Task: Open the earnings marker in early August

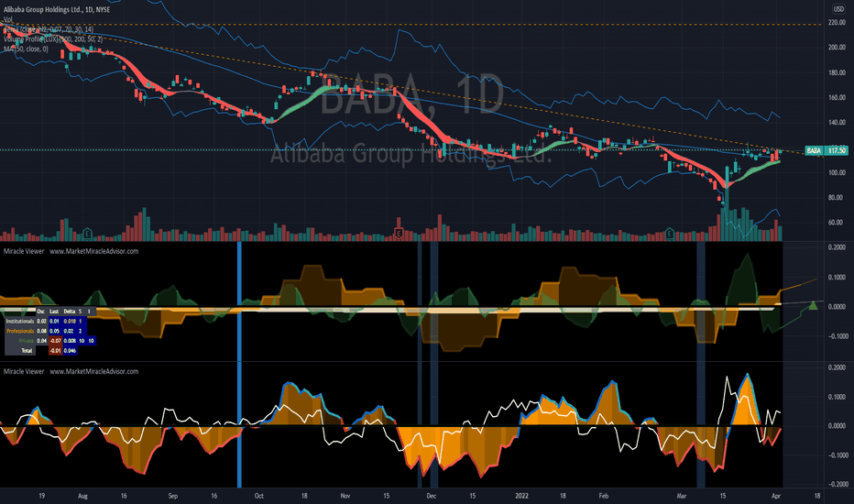Action: (x=87, y=235)
